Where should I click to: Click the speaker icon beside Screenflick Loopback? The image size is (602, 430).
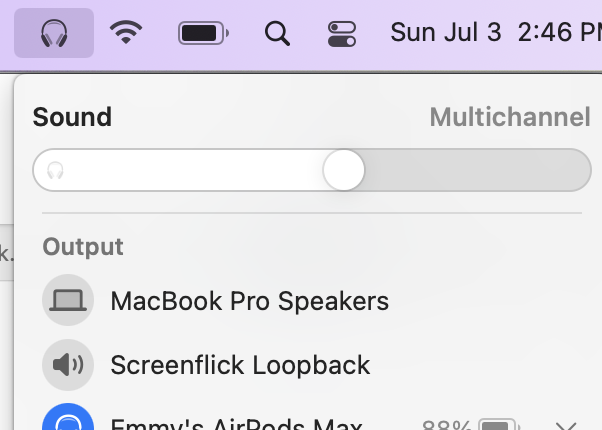(x=68, y=365)
